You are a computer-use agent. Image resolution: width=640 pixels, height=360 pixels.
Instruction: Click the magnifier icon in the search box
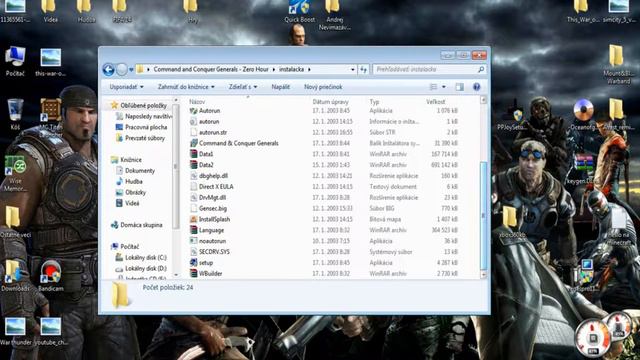click(481, 69)
